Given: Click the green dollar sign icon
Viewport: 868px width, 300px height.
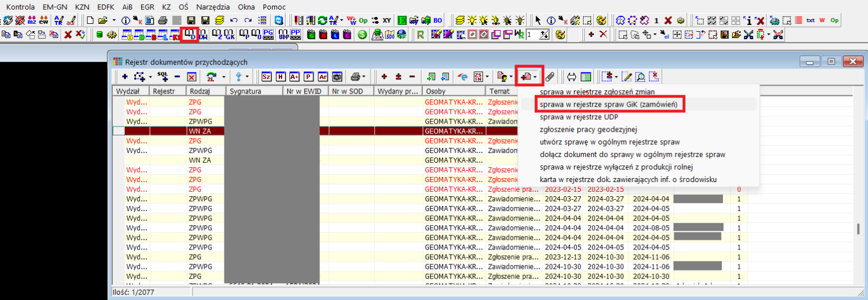Looking at the screenshot, I should 363,35.
